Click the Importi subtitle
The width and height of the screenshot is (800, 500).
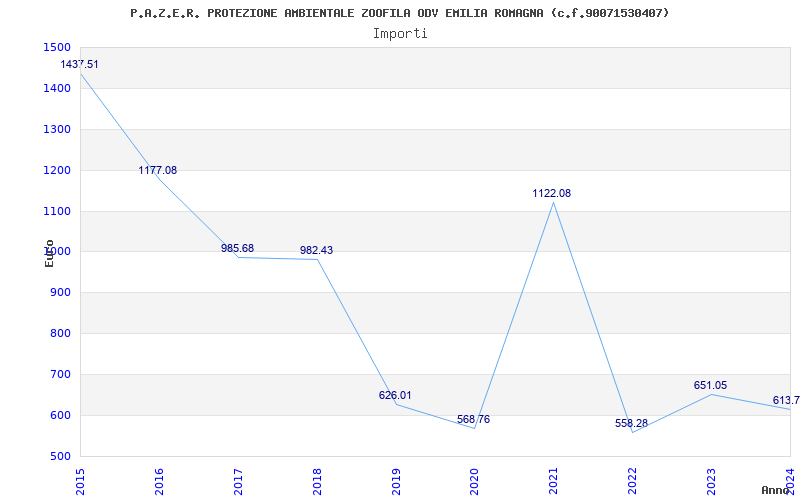400,34
